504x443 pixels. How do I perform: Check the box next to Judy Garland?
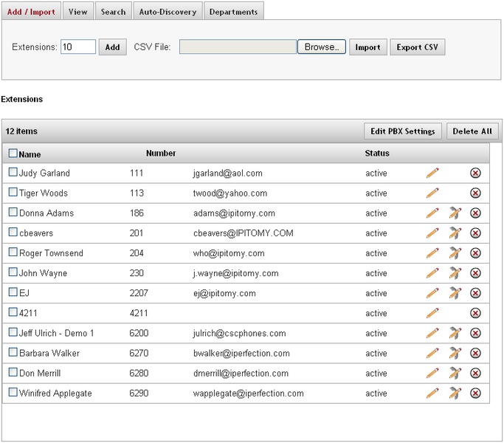point(13,172)
